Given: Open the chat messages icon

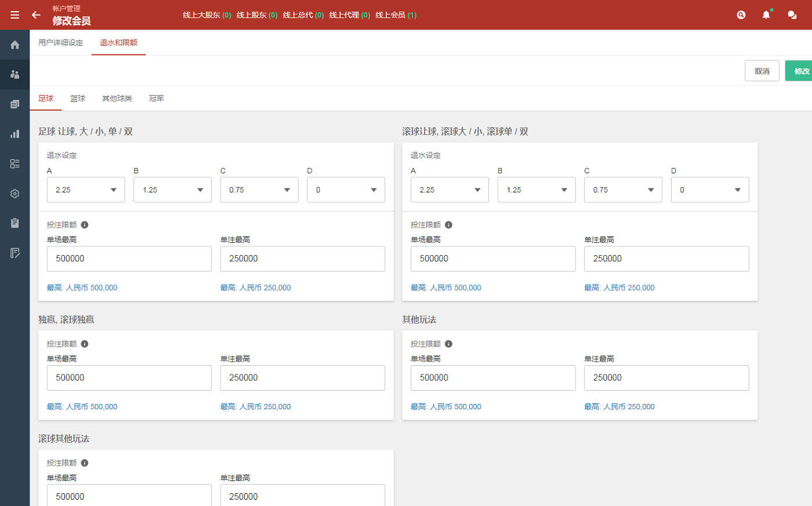Looking at the screenshot, I should [792, 15].
